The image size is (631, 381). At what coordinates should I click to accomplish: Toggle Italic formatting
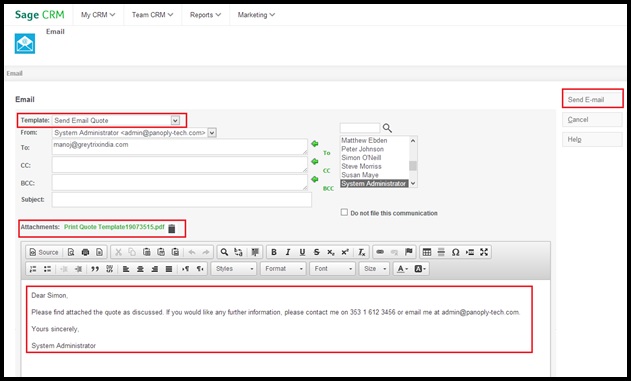[288, 252]
